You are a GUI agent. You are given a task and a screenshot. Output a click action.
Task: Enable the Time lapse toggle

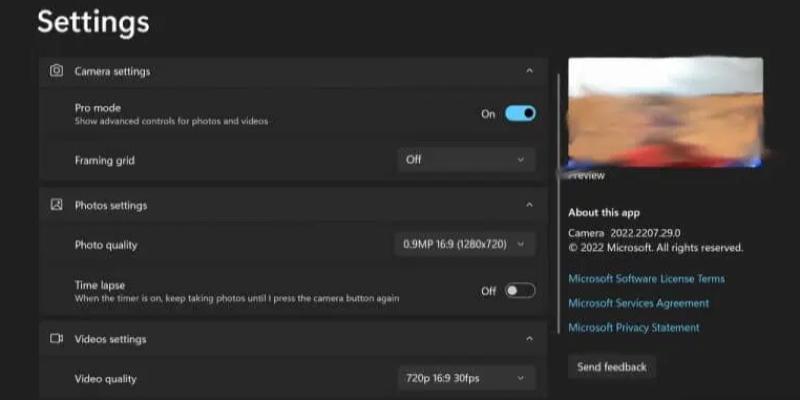pyautogui.click(x=520, y=291)
